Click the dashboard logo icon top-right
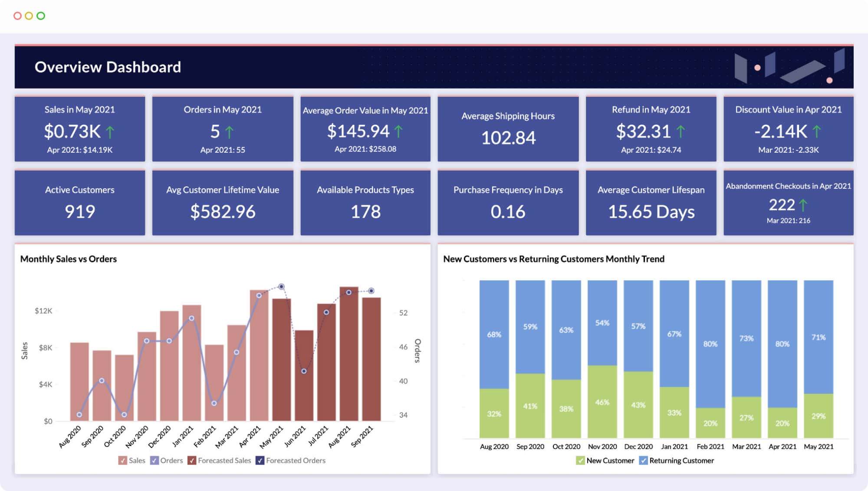Image resolution: width=868 pixels, height=491 pixels. coord(787,67)
